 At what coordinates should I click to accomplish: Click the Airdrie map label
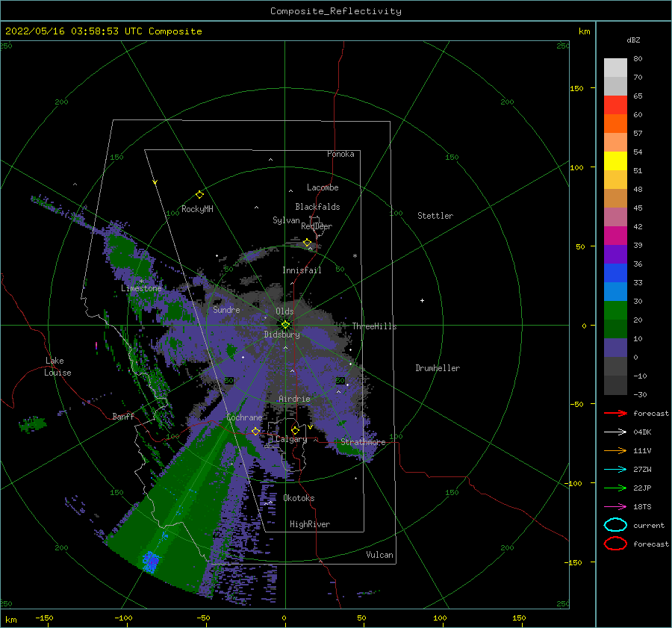294,399
